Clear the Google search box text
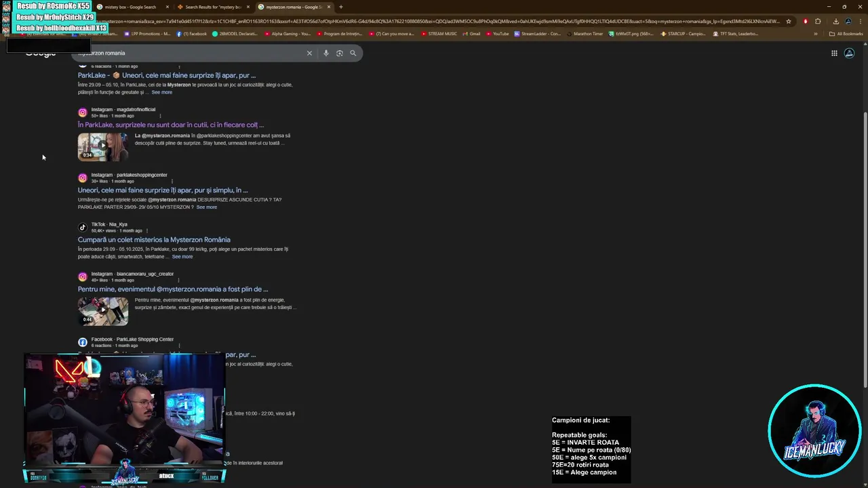 309,53
